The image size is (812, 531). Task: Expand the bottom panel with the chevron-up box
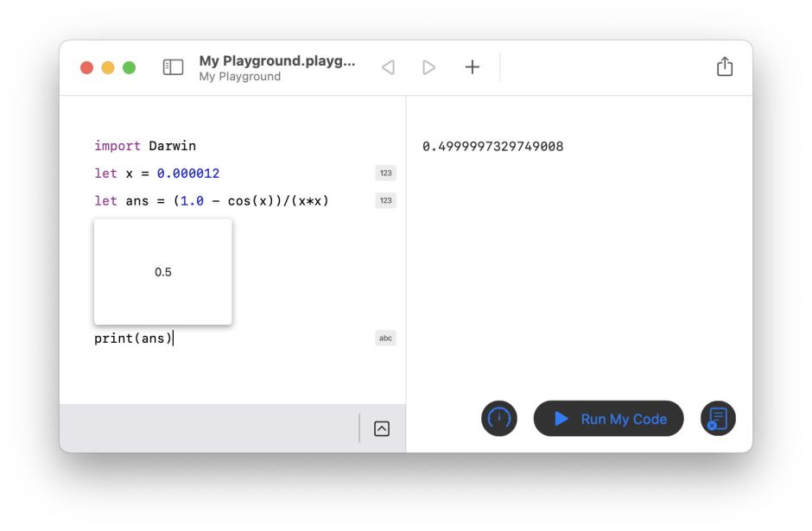point(382,428)
